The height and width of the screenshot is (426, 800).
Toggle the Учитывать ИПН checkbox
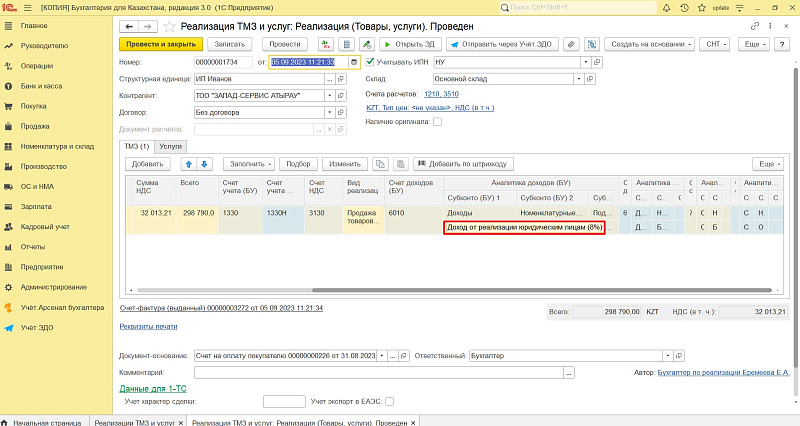(369, 62)
